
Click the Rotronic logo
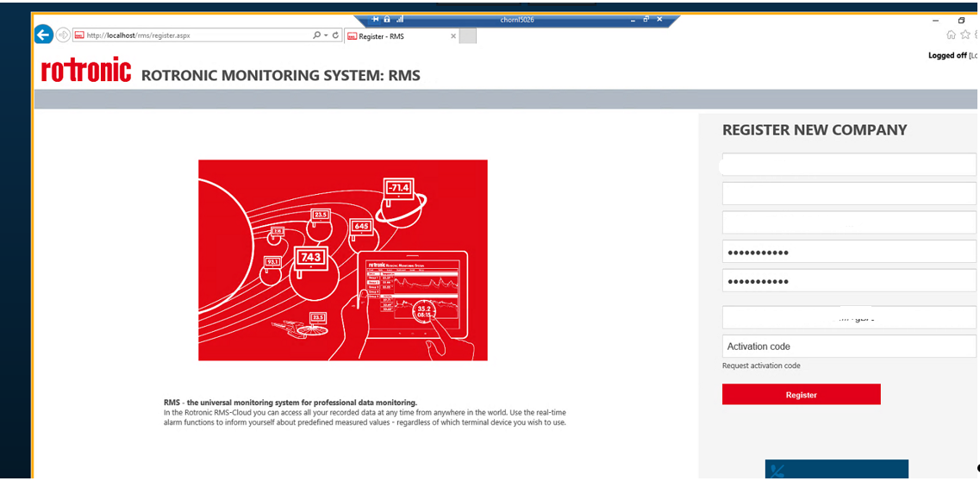tap(86, 71)
